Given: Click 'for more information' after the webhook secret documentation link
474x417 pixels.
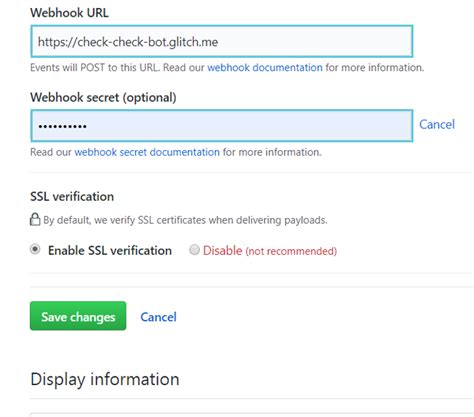Looking at the screenshot, I should (272, 152).
